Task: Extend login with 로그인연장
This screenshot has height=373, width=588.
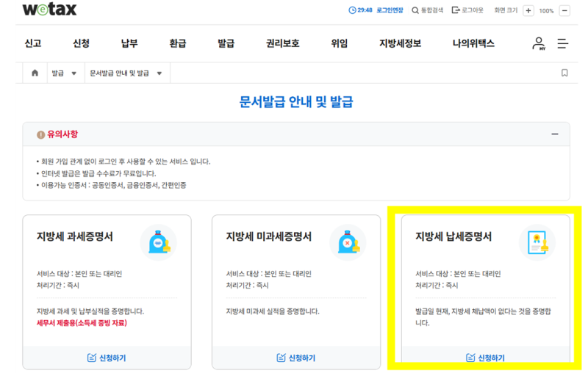Action: (x=390, y=10)
